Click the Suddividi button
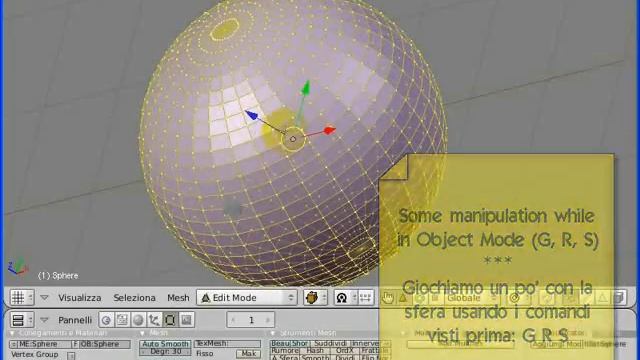Screen dimensions: 640x360 [330, 344]
